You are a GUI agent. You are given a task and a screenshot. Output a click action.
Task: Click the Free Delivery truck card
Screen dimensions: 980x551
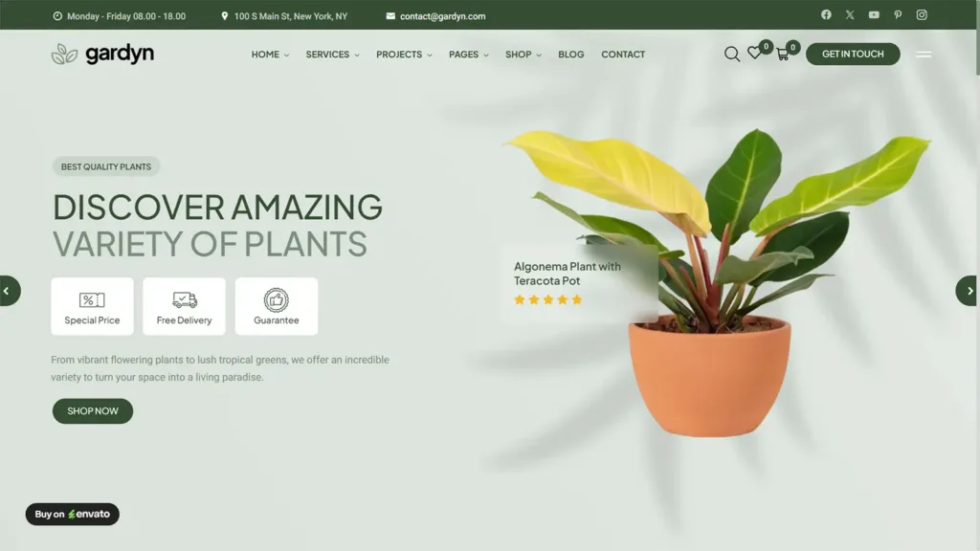click(184, 306)
